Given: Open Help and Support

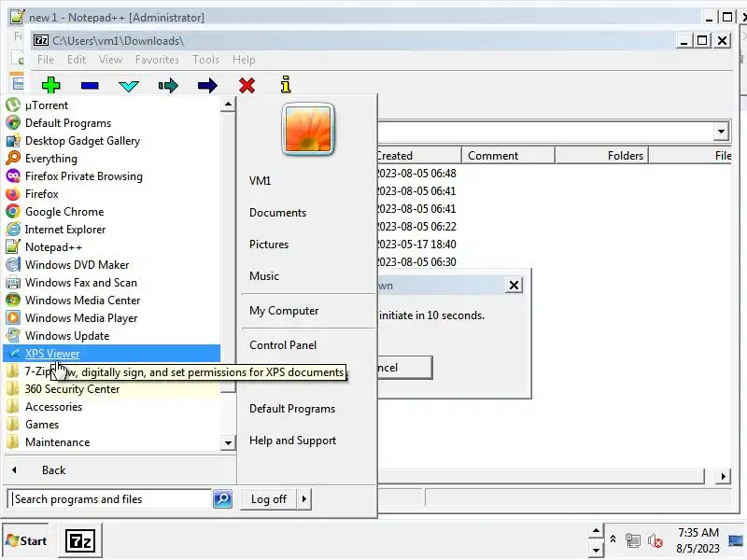Looking at the screenshot, I should coord(292,440).
